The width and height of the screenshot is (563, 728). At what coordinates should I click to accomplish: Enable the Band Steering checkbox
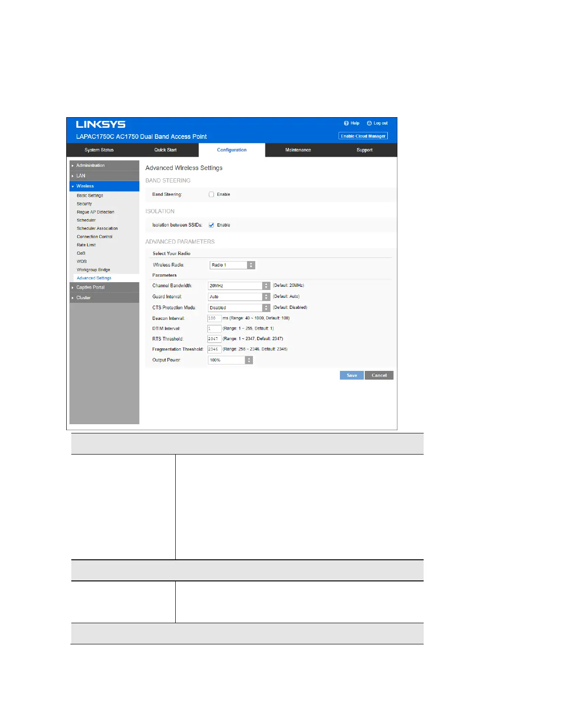(x=212, y=194)
